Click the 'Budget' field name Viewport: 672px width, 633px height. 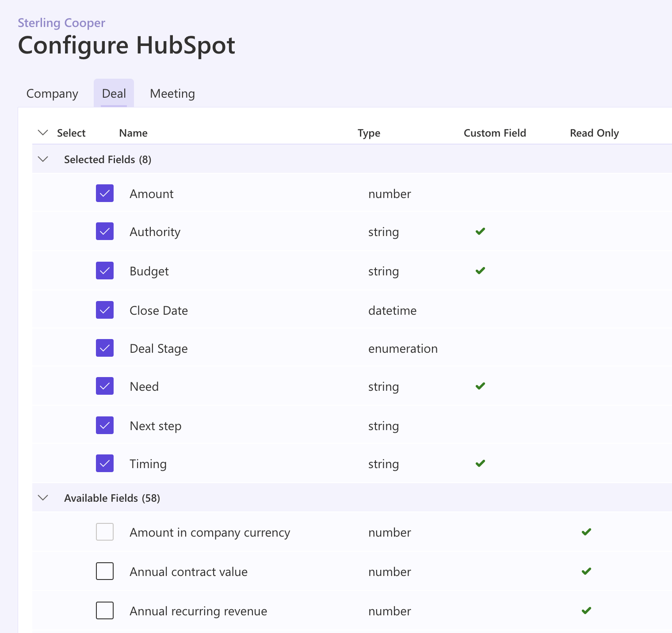point(149,271)
